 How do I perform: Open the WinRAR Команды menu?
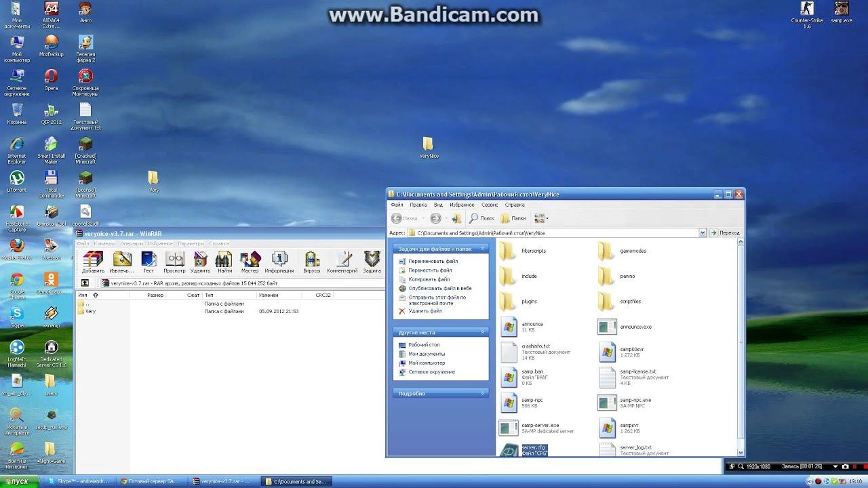tap(104, 243)
